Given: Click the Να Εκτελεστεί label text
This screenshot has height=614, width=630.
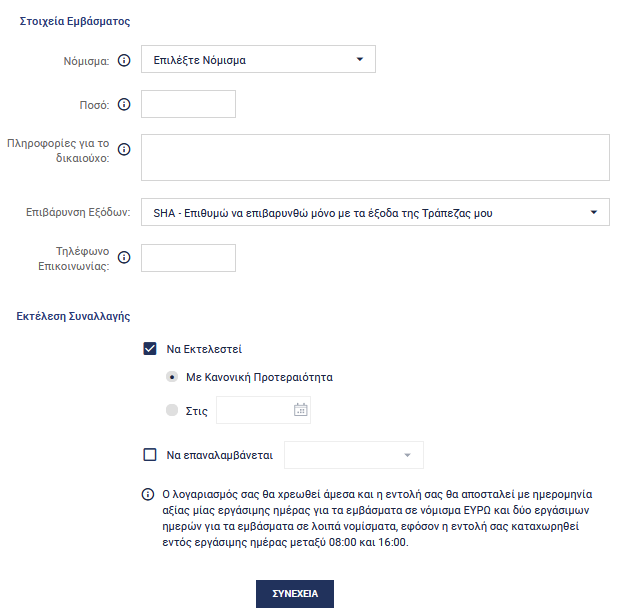Looking at the screenshot, I should 204,349.
